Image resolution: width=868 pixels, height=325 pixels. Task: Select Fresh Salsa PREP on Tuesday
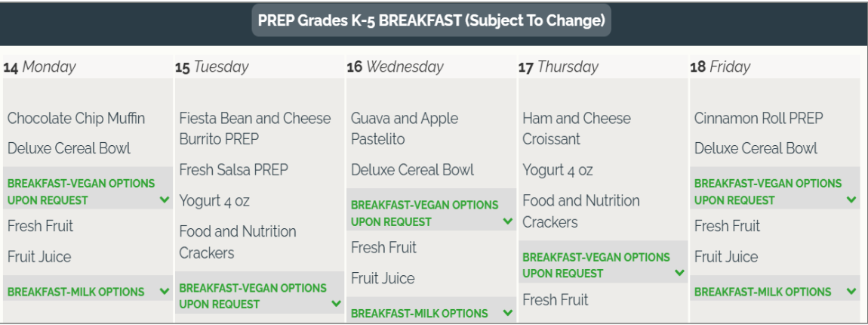(x=234, y=170)
